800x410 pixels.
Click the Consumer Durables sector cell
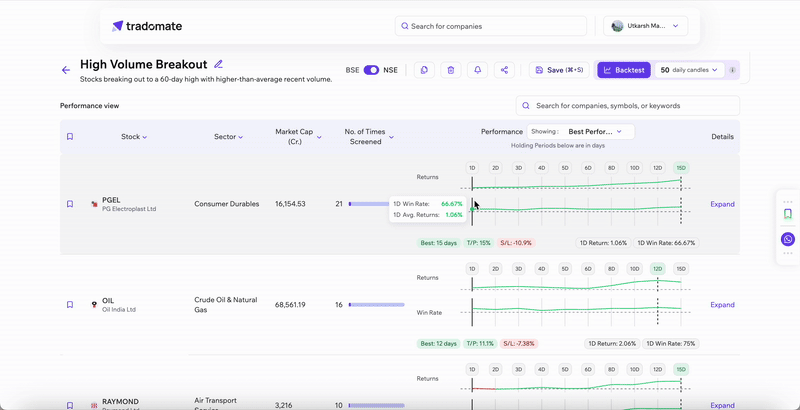pyautogui.click(x=227, y=204)
